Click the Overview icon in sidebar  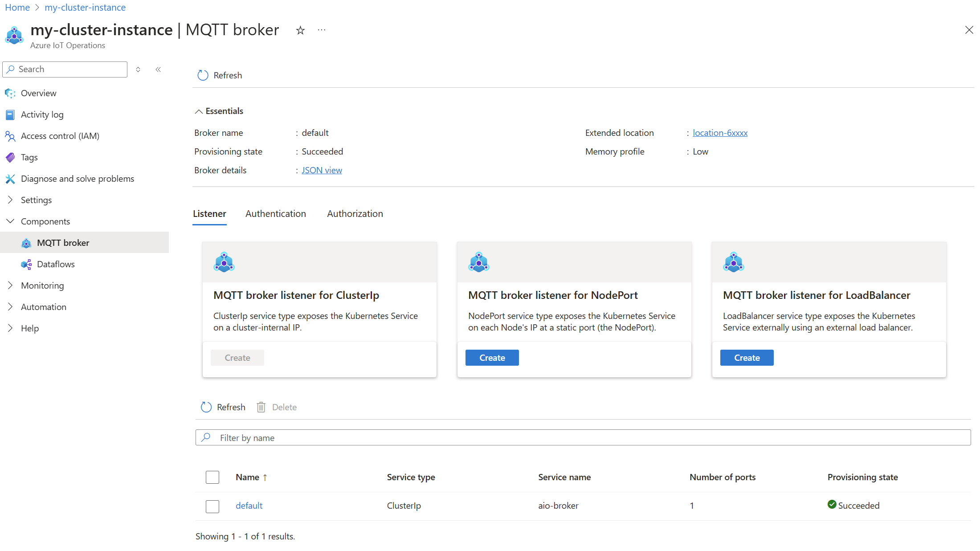coord(10,93)
